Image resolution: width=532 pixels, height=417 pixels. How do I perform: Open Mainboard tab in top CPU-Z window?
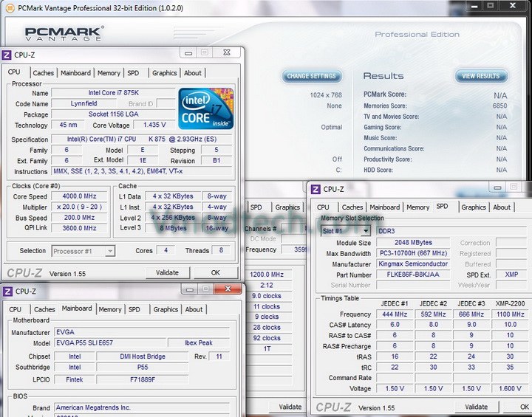[75, 73]
